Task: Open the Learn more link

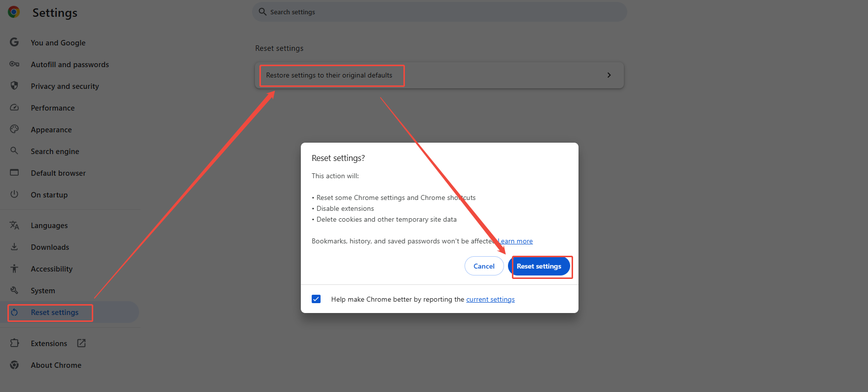Action: 516,241
